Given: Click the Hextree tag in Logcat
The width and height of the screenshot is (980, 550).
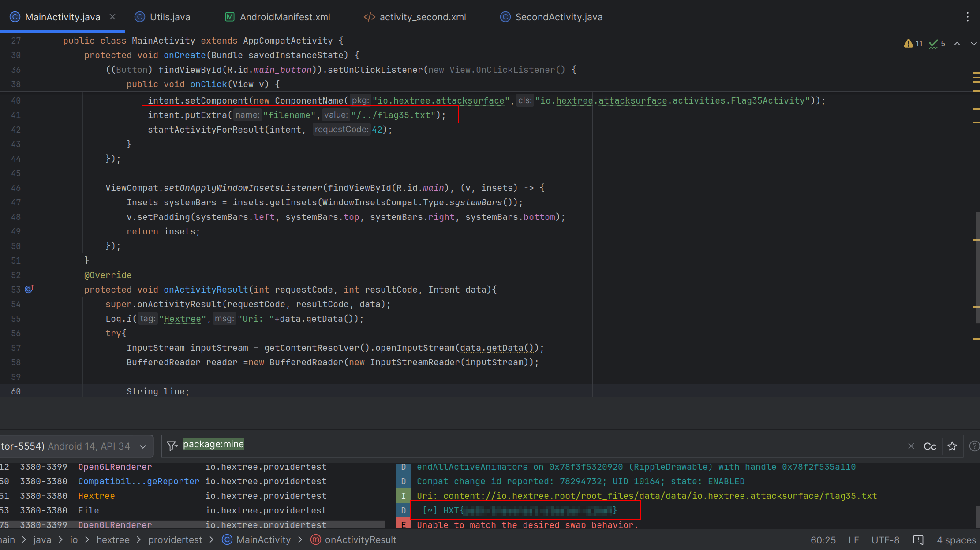Looking at the screenshot, I should point(96,496).
